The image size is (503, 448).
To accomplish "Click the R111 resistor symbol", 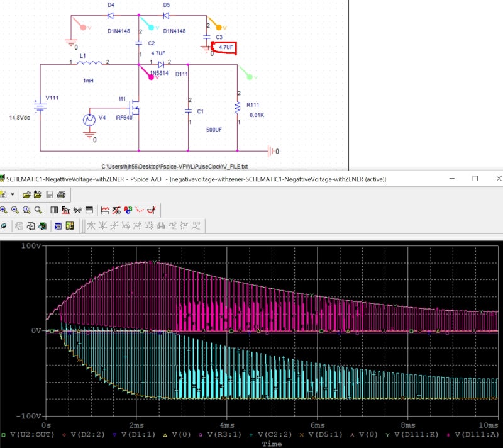I will pyautogui.click(x=238, y=108).
